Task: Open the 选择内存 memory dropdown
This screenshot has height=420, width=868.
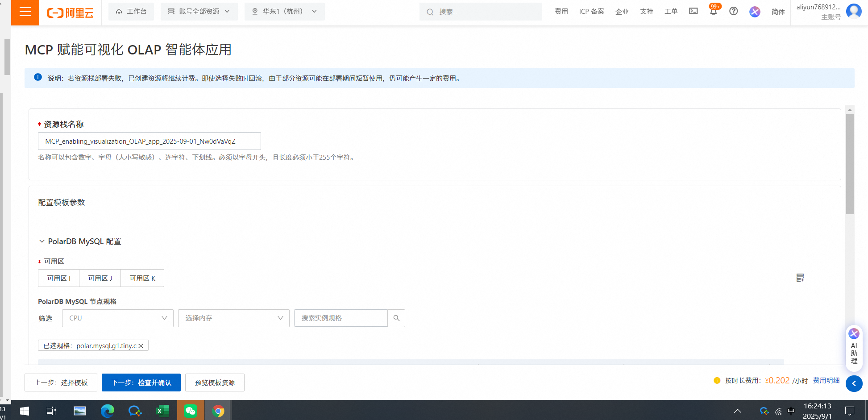Action: click(x=234, y=318)
